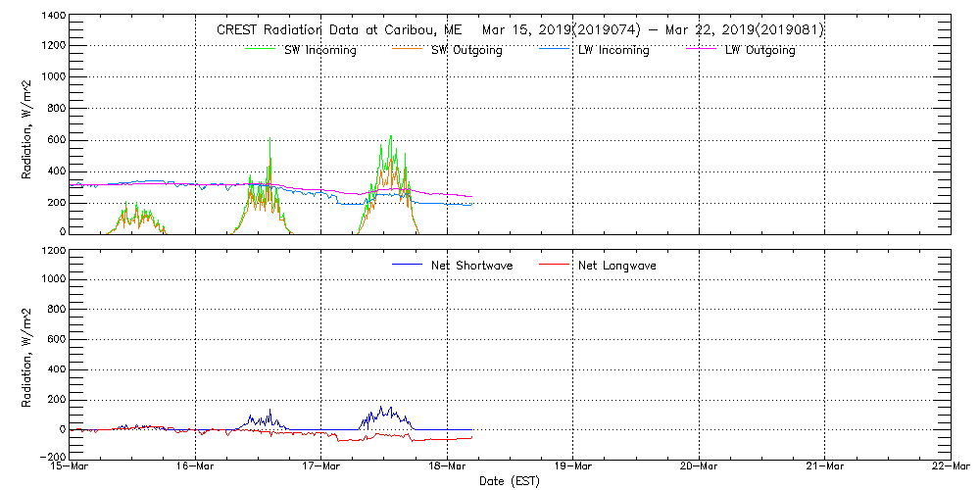Click the blue Net Shortwave legend line
The image size is (980, 490).
pyautogui.click(x=407, y=265)
